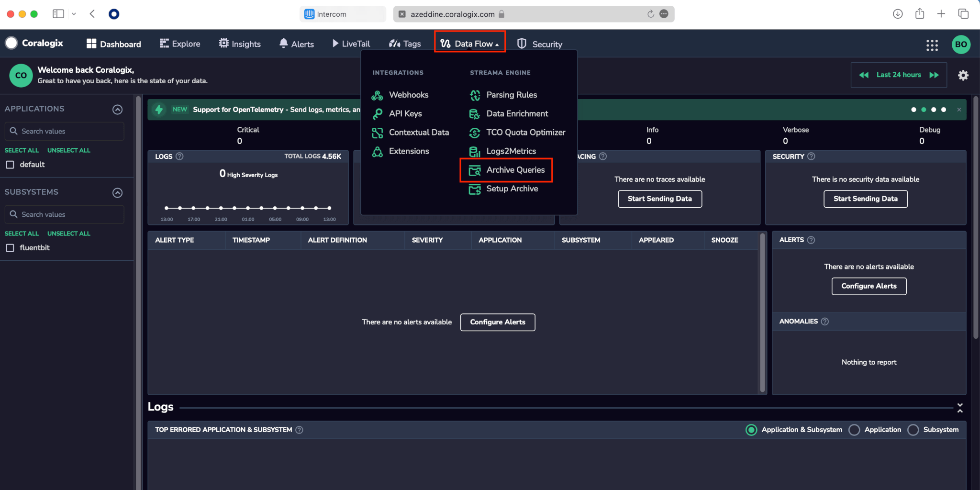Click the left sidebar scrollbar

click(x=138, y=292)
